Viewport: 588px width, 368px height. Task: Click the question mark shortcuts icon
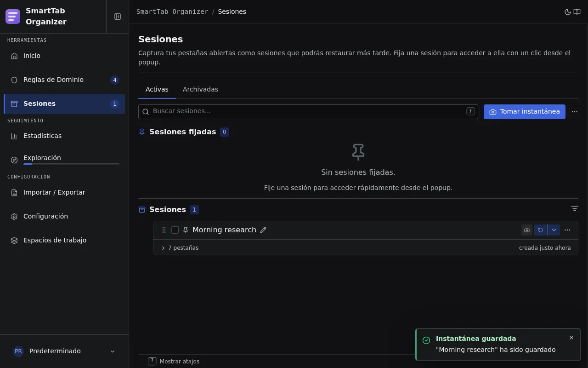click(152, 362)
